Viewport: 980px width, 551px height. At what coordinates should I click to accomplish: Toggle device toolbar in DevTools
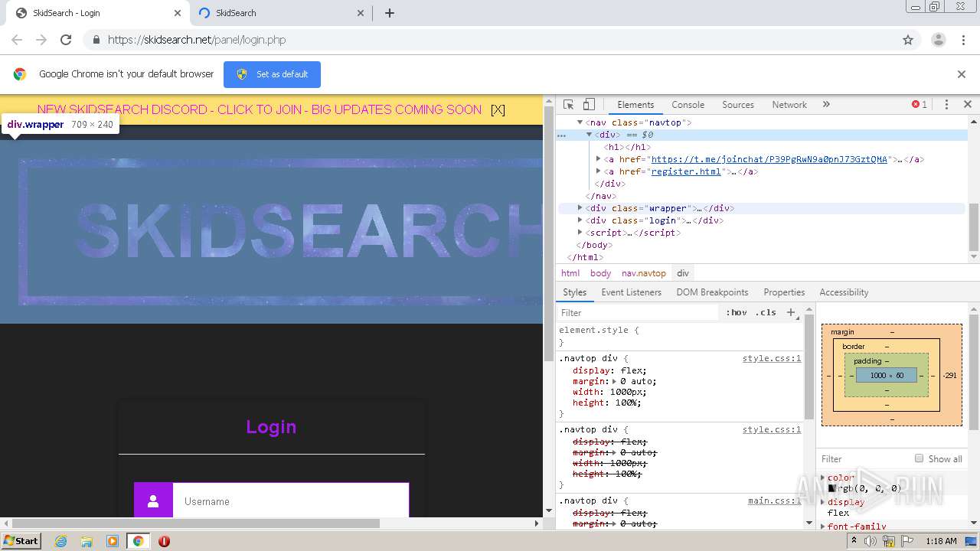pos(589,105)
